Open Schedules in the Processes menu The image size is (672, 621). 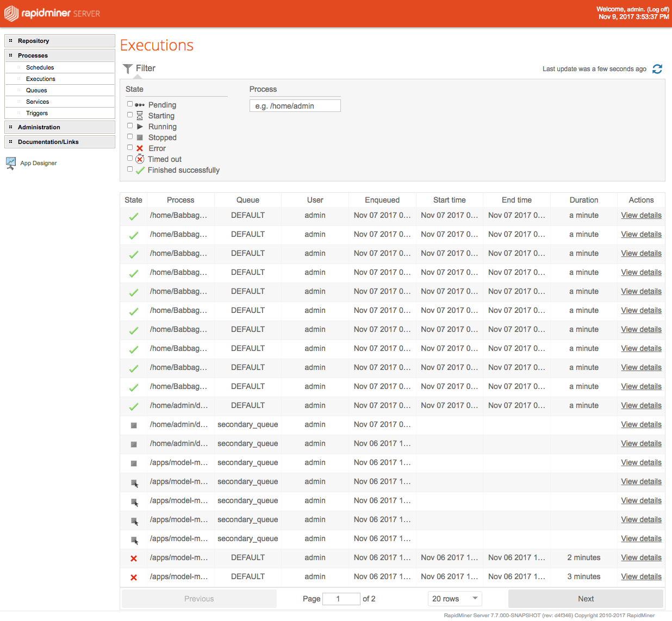click(40, 67)
